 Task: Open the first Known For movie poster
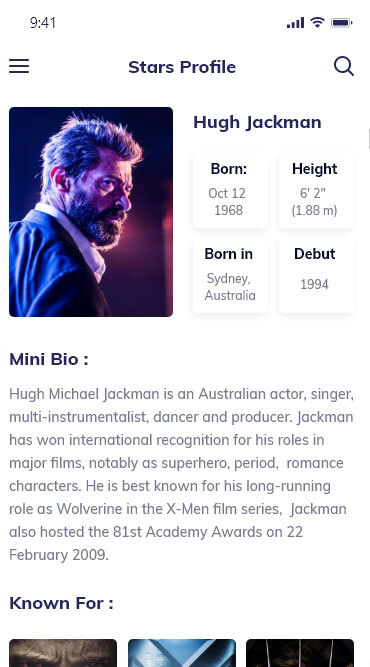click(63, 653)
